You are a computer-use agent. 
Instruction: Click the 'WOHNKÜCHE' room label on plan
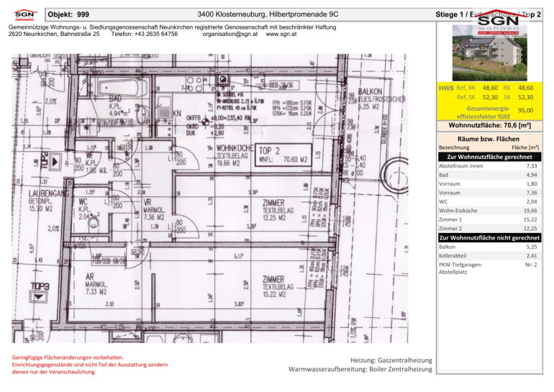tap(235, 148)
